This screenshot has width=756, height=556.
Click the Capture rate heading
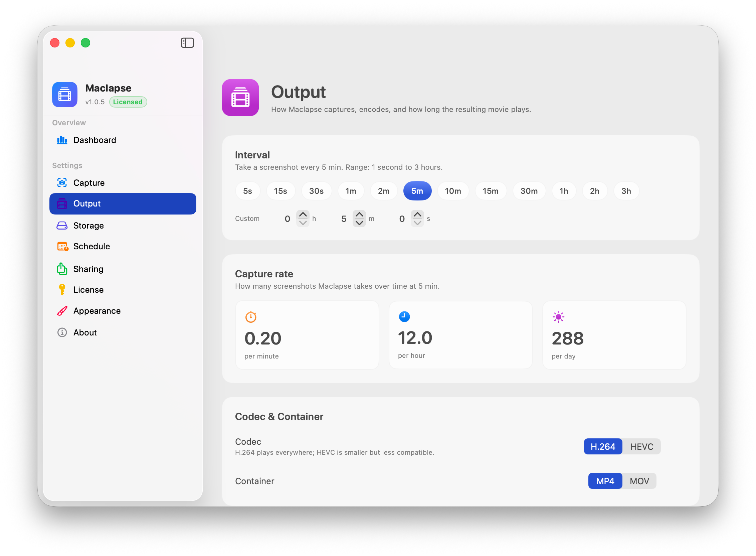(x=264, y=274)
